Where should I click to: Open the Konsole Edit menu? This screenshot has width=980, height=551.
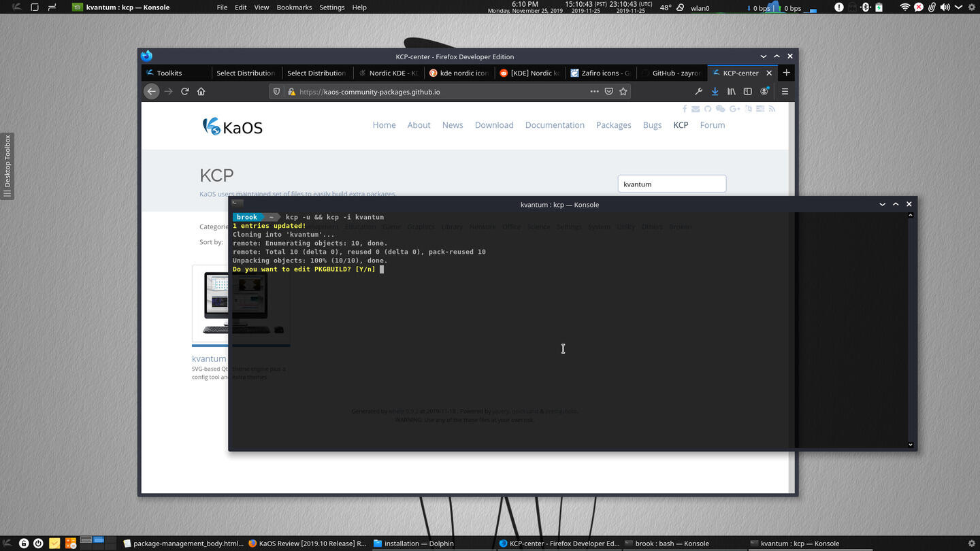point(241,7)
